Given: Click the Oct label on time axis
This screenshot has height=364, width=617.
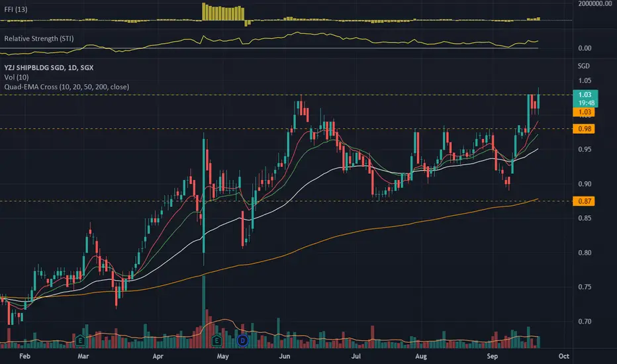Looking at the screenshot, I should pos(564,356).
